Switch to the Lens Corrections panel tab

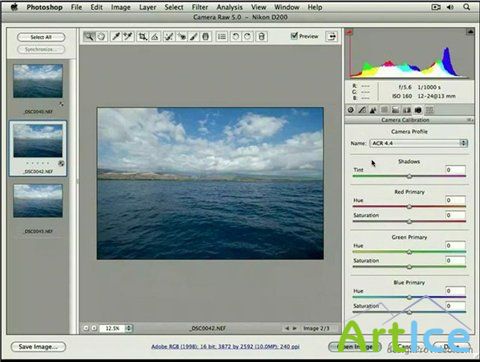(x=407, y=110)
